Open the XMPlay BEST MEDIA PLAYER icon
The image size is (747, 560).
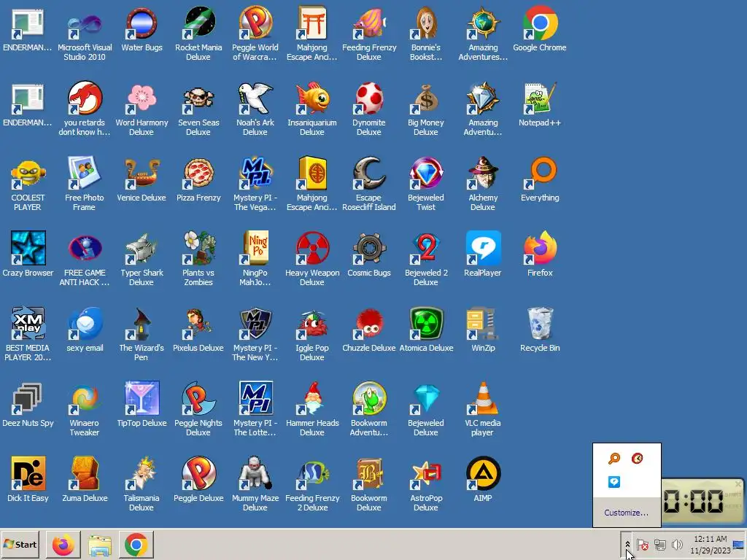coord(28,335)
